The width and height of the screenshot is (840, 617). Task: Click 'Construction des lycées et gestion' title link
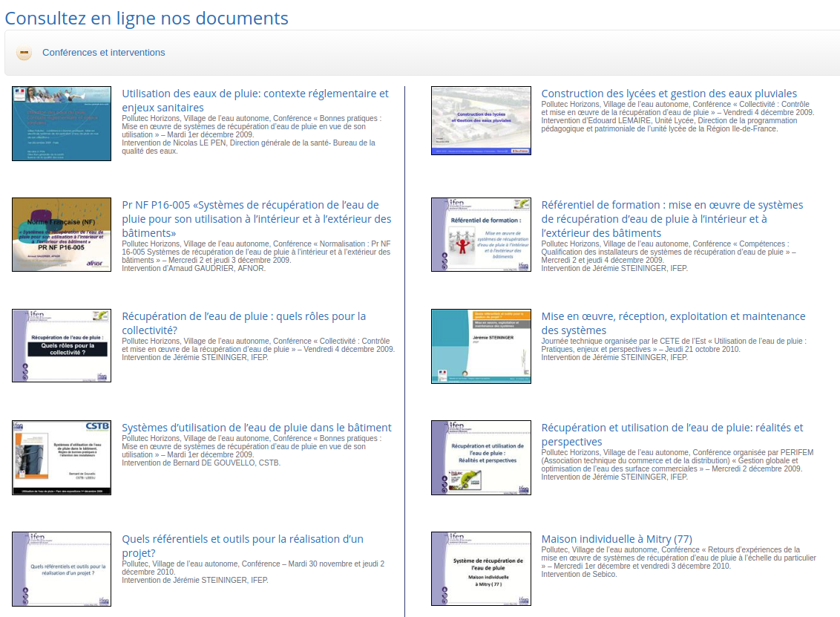pyautogui.click(x=669, y=94)
